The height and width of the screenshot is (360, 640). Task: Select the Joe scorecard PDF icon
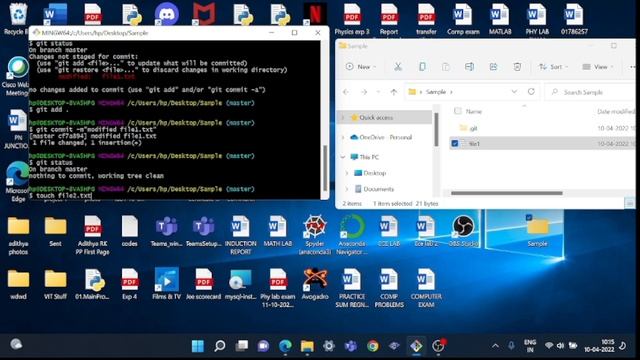[x=203, y=284]
